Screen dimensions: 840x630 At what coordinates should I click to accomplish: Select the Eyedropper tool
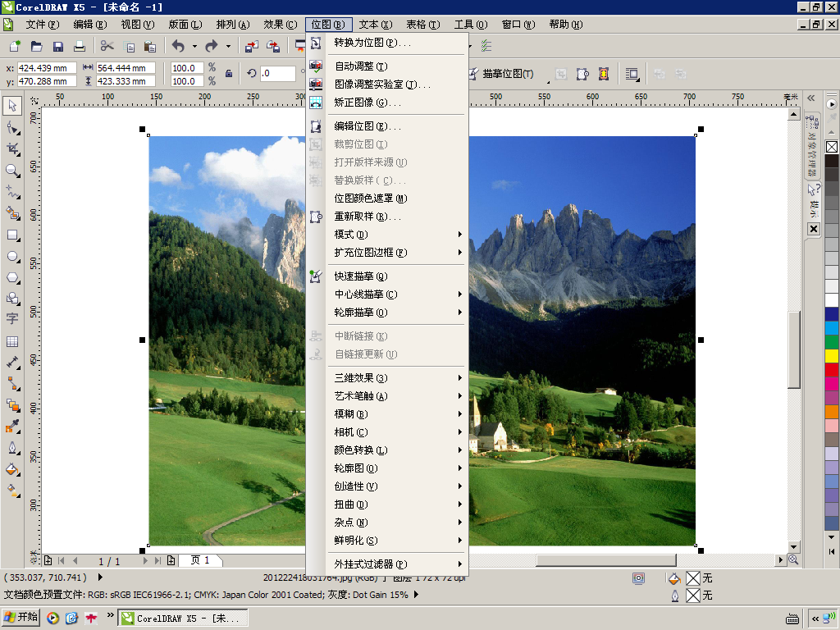pyautogui.click(x=12, y=427)
